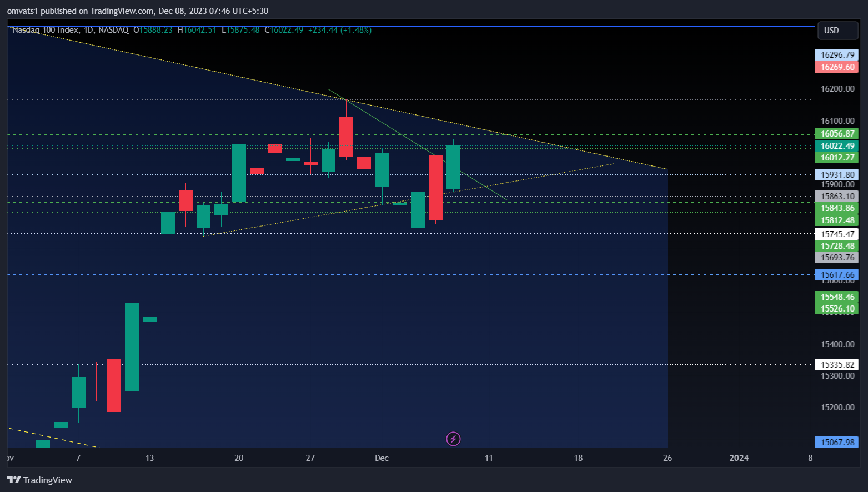Click the 15548.46 price label
Image resolution: width=868 pixels, height=492 pixels.
click(x=837, y=297)
